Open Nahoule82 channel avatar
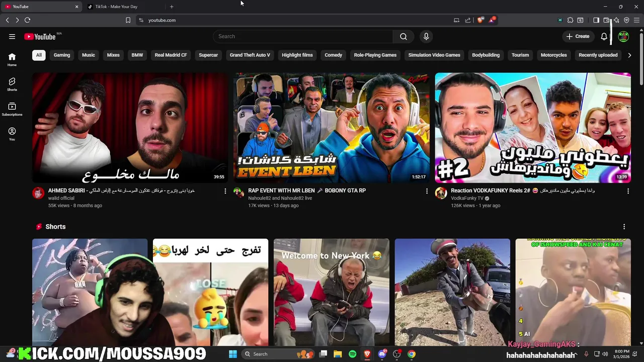This screenshot has width=644, height=362. [x=239, y=193]
